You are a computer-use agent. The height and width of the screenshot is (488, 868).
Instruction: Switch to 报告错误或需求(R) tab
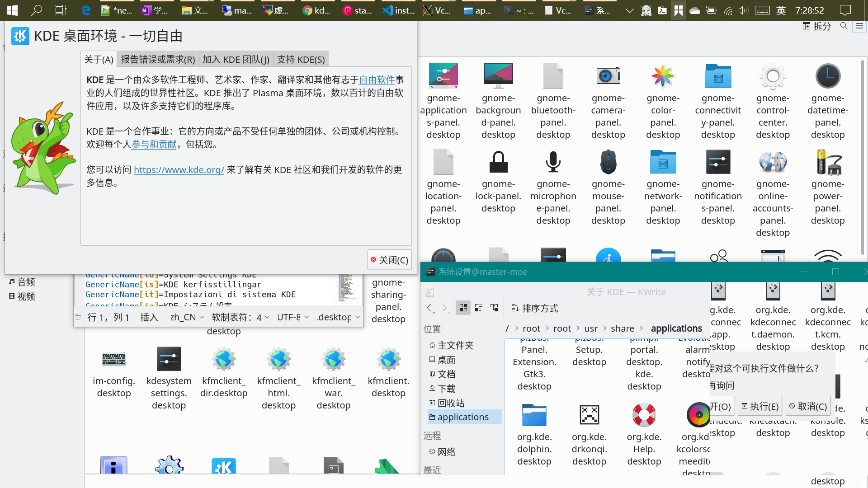(158, 59)
